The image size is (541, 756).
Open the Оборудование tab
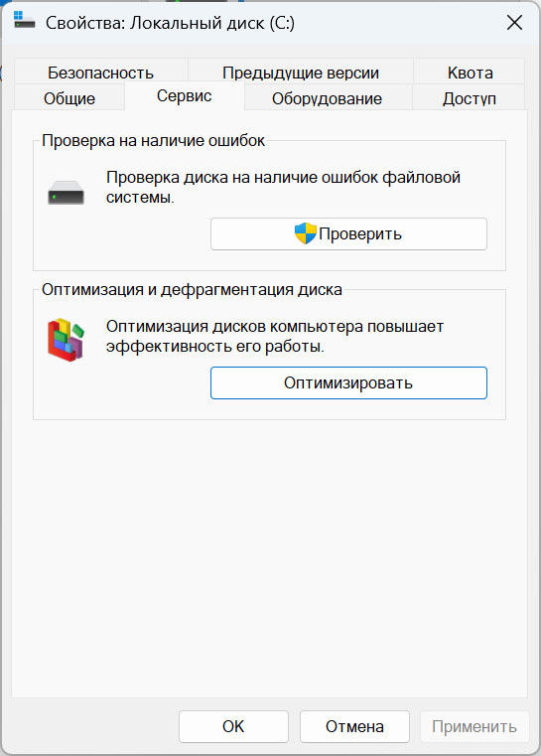pos(328,98)
